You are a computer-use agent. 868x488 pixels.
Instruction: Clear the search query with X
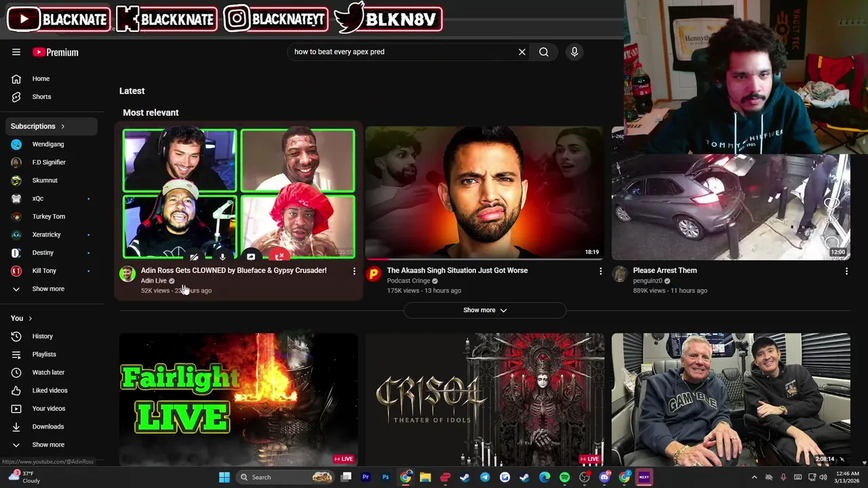pyautogui.click(x=522, y=52)
